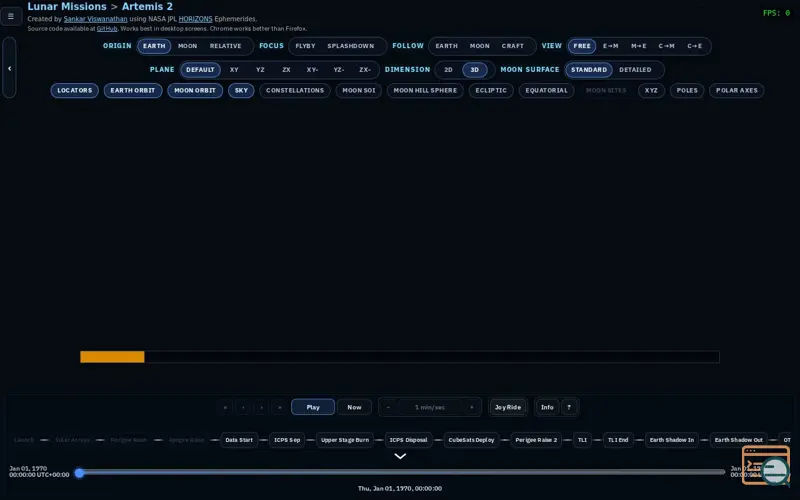The width and height of the screenshot is (800, 500).
Task: Decrease the playback speed with minus button
Action: click(388, 407)
